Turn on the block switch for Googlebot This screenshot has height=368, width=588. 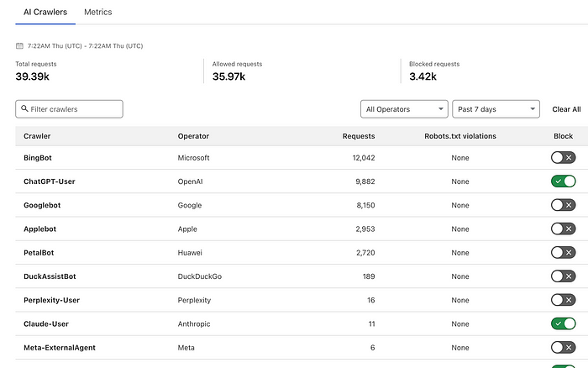click(564, 205)
